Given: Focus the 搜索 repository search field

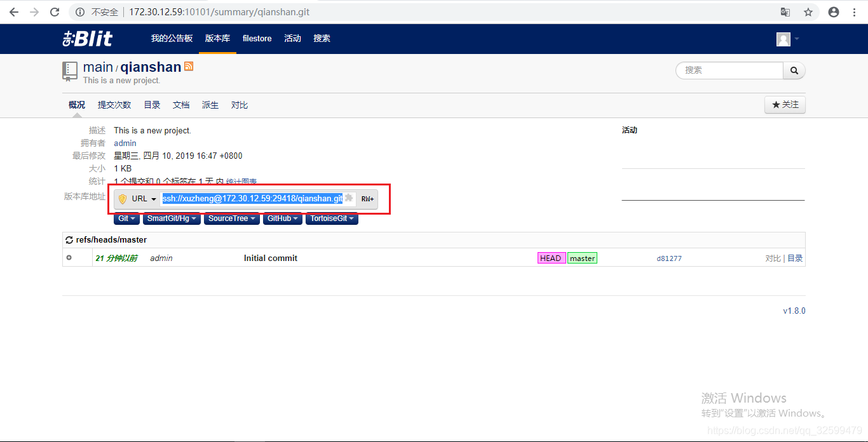Looking at the screenshot, I should [x=729, y=70].
